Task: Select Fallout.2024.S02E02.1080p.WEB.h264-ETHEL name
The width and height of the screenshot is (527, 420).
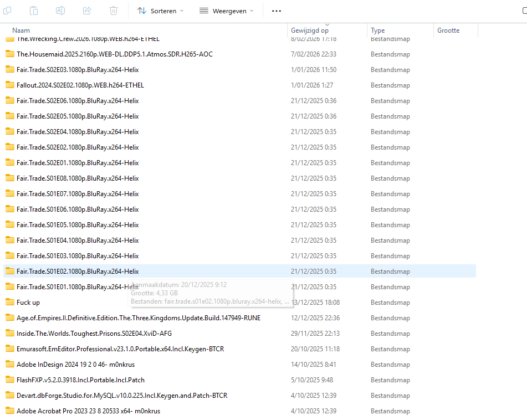Action: click(80, 85)
